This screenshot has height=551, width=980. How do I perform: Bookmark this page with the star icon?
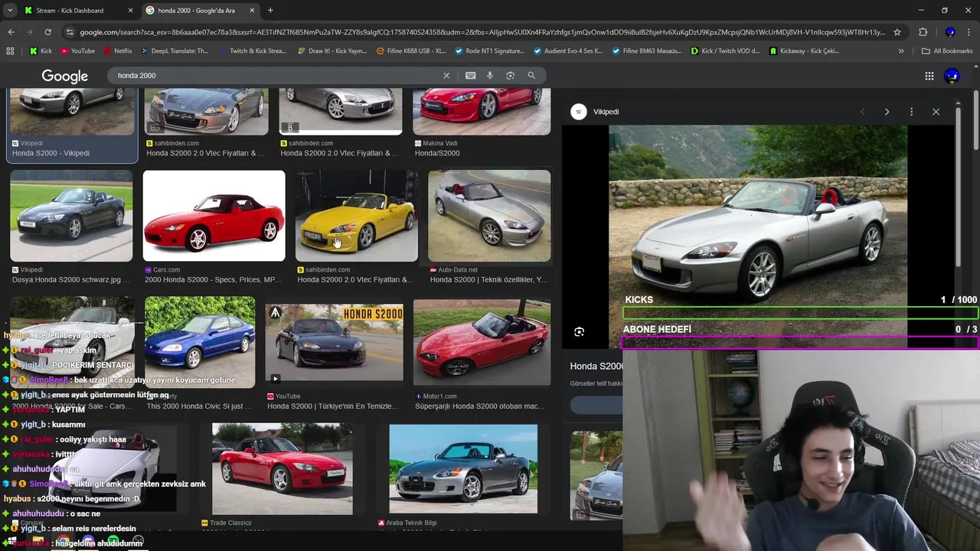(x=897, y=32)
